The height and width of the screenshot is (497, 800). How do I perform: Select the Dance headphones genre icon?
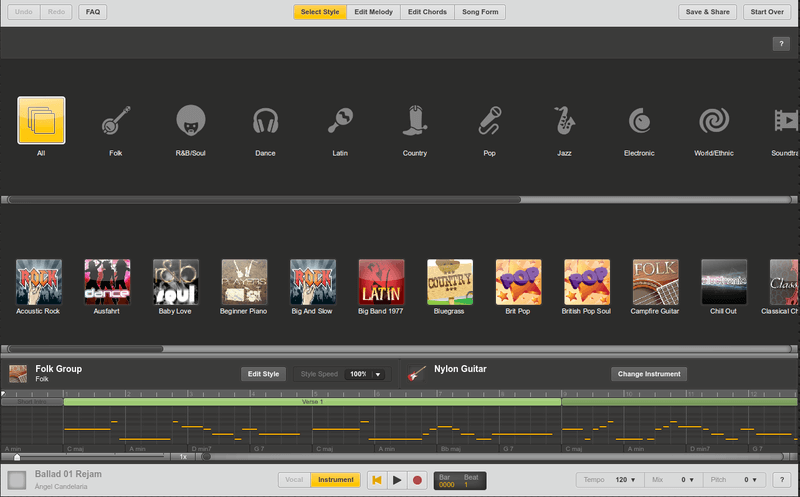click(x=265, y=122)
